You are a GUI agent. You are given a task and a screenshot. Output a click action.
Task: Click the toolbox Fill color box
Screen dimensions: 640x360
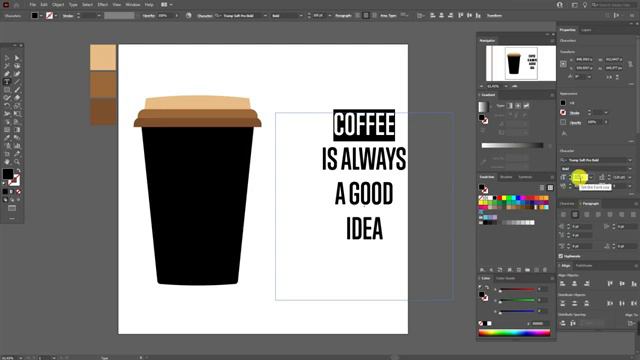pyautogui.click(x=8, y=174)
